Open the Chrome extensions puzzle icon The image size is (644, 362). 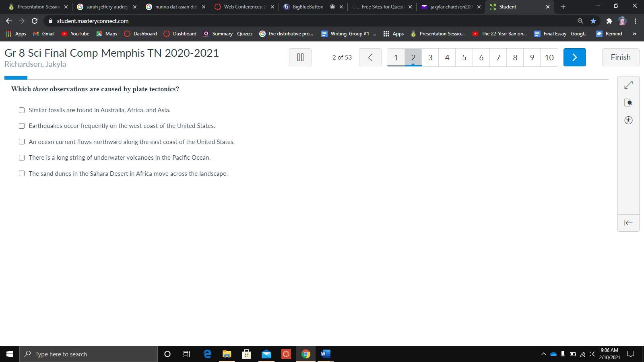pos(609,21)
